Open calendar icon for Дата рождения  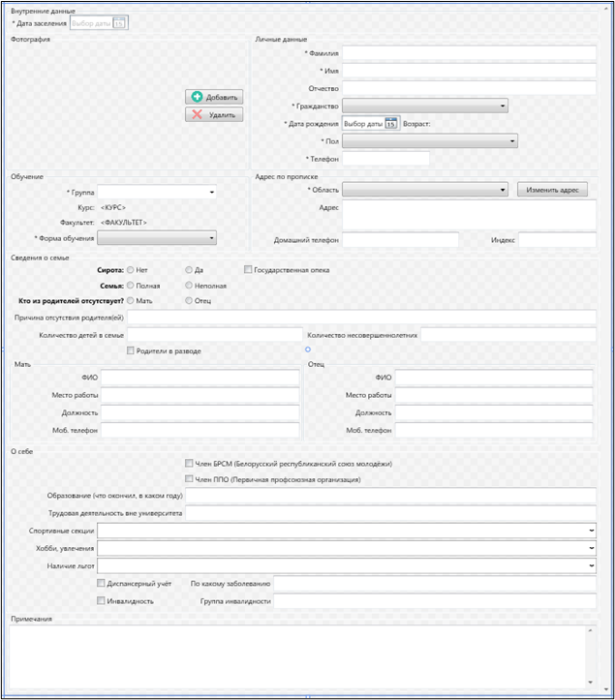(x=390, y=123)
